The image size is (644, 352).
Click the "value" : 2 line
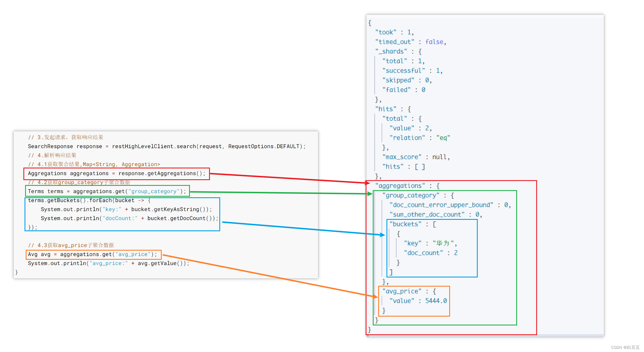pos(411,128)
